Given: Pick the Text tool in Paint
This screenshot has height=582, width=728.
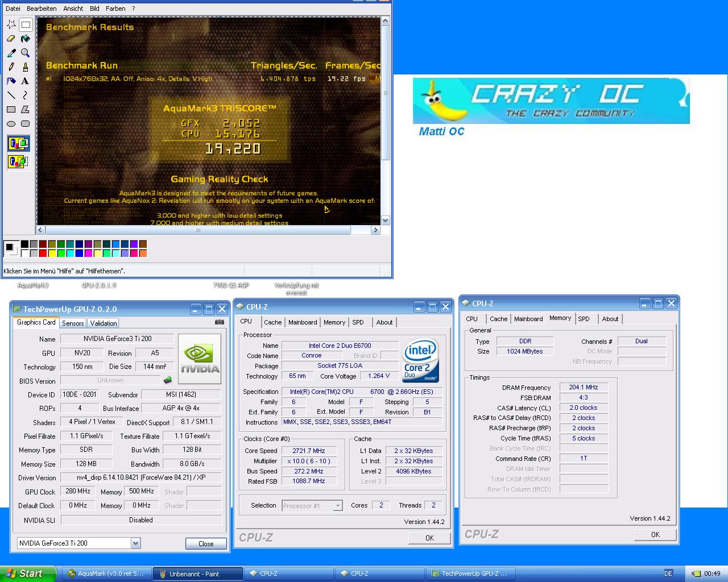Looking at the screenshot, I should 26,81.
